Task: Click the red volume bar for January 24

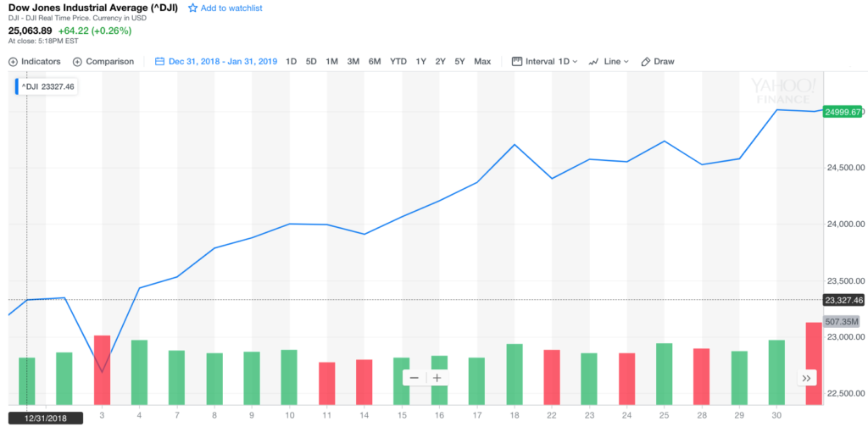Action: (x=626, y=379)
